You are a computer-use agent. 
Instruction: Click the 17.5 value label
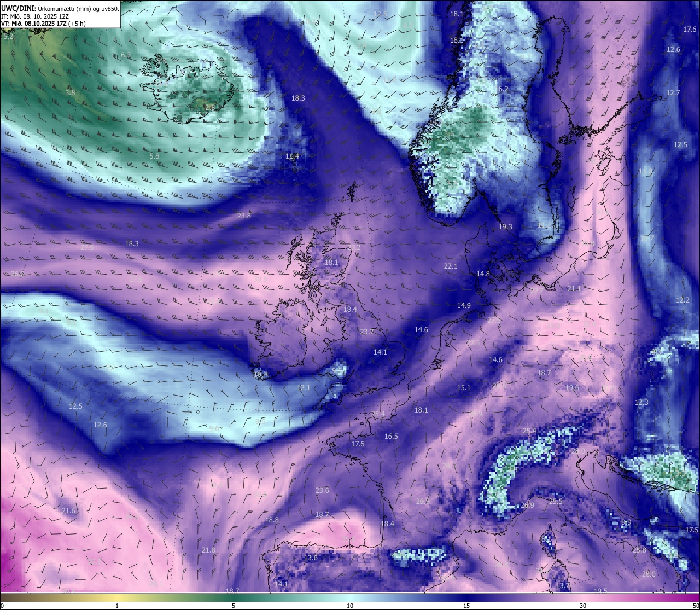click(x=692, y=530)
